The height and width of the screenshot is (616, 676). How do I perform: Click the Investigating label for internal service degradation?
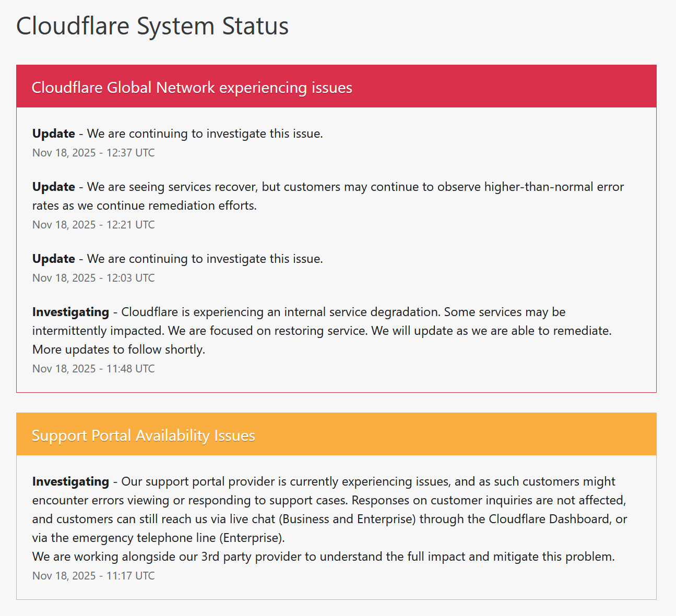pyautogui.click(x=70, y=312)
